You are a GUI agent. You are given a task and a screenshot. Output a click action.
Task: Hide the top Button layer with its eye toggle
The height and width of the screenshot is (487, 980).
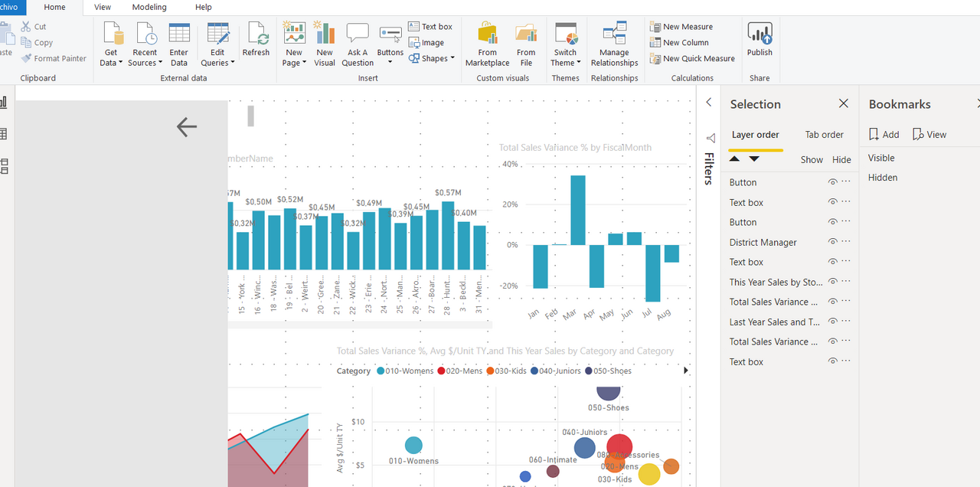pyautogui.click(x=832, y=181)
